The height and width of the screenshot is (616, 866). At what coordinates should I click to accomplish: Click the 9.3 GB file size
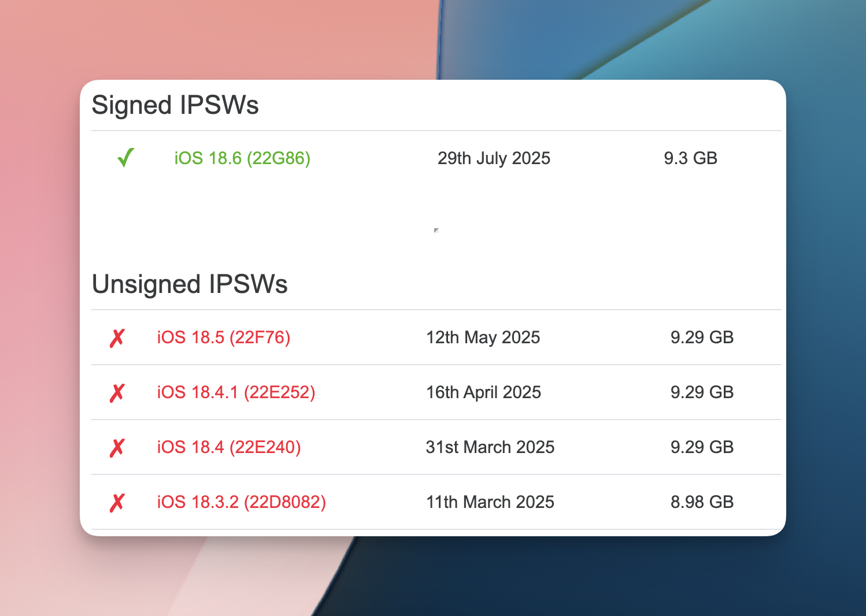click(x=690, y=158)
